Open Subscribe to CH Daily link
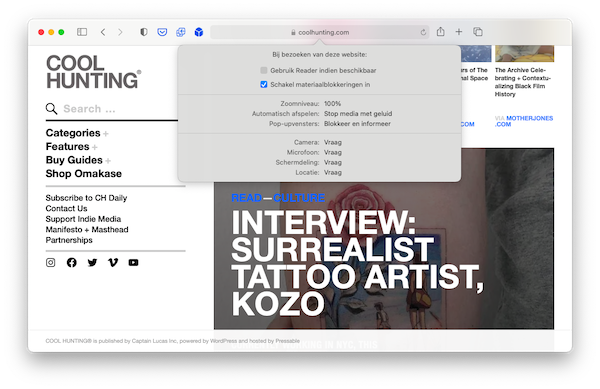The height and width of the screenshot is (389, 600). (x=86, y=198)
